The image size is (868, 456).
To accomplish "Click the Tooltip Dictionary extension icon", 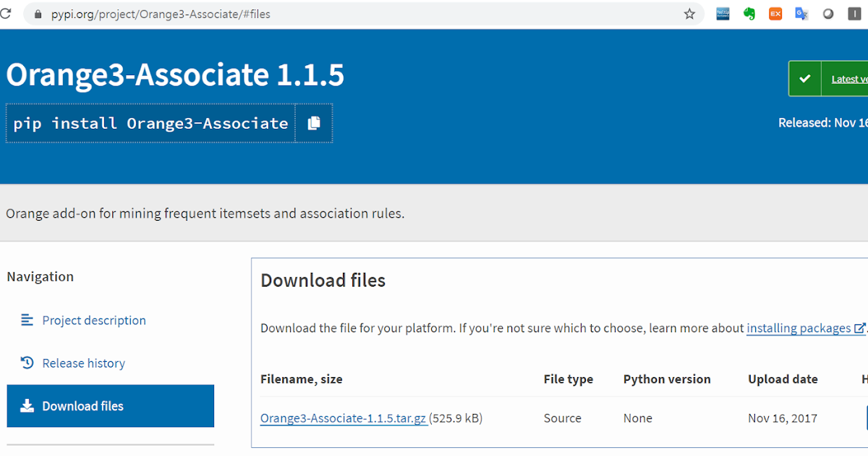I will (723, 14).
